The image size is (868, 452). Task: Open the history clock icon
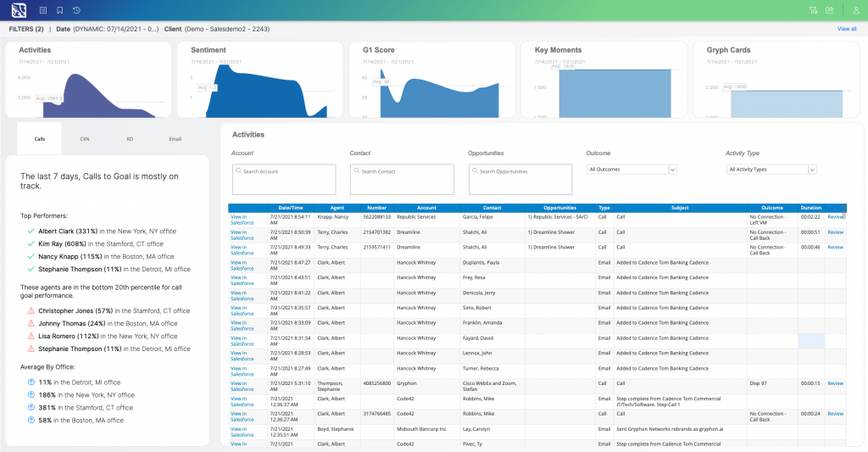point(76,10)
